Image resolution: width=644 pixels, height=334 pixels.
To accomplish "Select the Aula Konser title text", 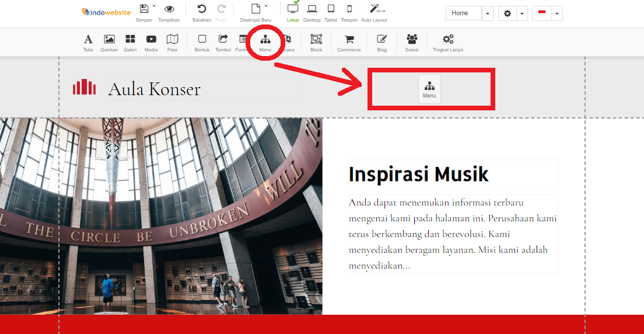I will point(154,89).
